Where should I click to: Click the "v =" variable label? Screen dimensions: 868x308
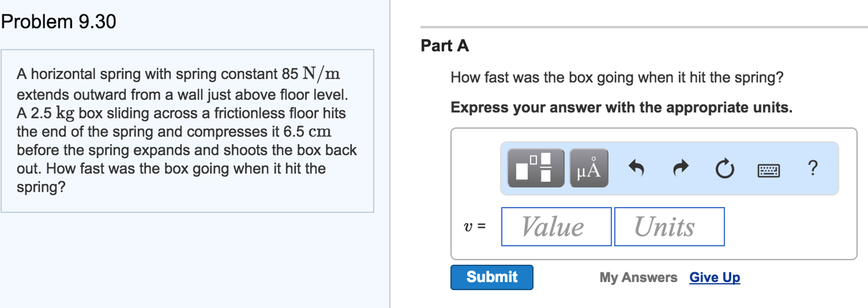point(475,227)
